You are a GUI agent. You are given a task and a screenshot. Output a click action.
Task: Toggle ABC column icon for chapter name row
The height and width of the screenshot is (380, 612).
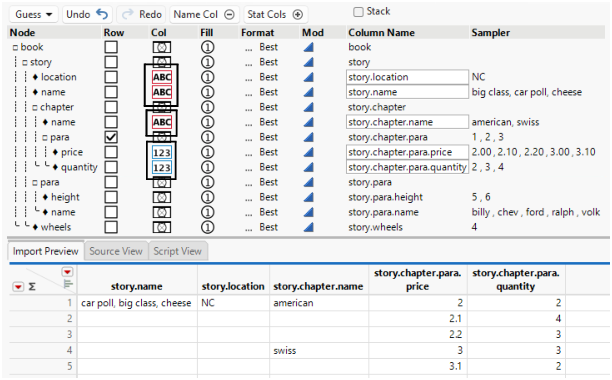[x=162, y=122]
